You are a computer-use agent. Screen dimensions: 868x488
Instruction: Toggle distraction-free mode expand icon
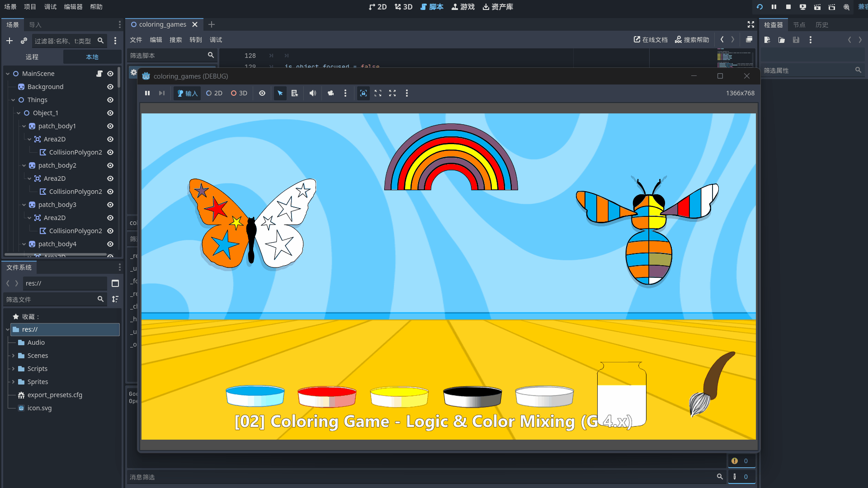click(751, 24)
